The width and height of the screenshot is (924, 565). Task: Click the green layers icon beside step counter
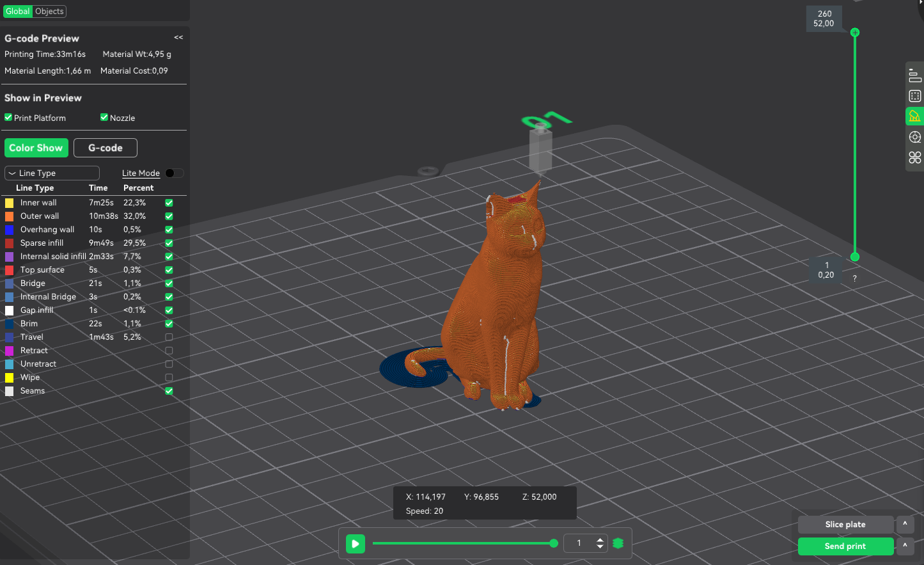pos(618,543)
